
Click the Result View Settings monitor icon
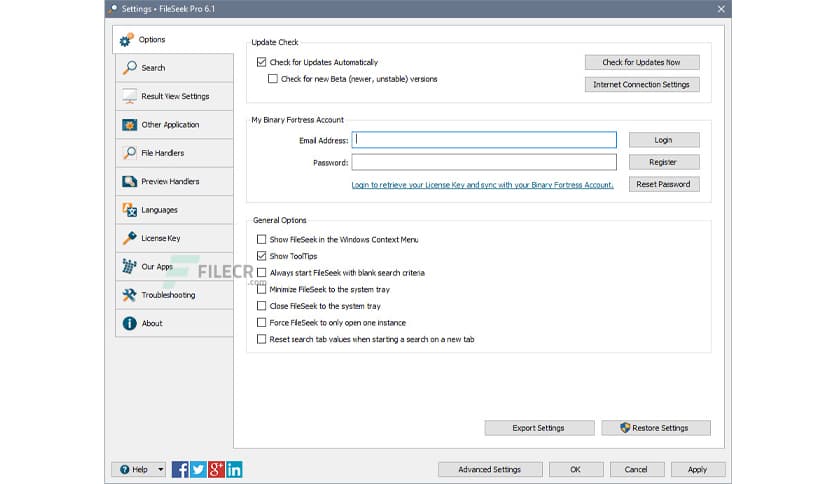tap(130, 96)
